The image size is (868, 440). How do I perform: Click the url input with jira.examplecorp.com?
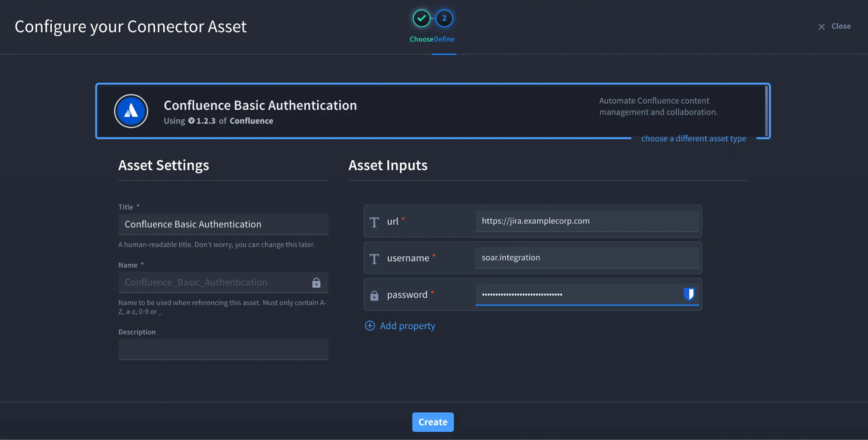point(587,221)
